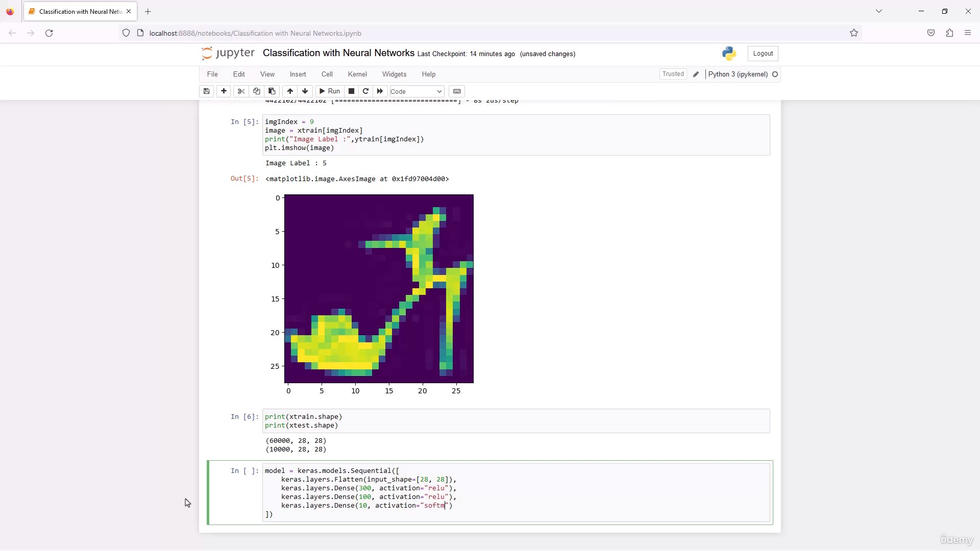Insert cell below with plus icon
Image resolution: width=980 pixels, height=551 pixels.
point(224,91)
